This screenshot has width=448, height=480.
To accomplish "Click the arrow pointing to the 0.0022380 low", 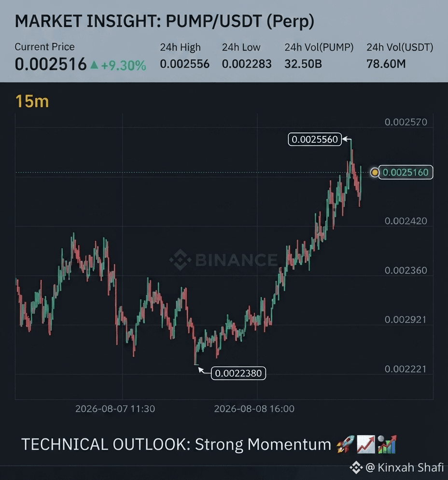I will (203, 370).
